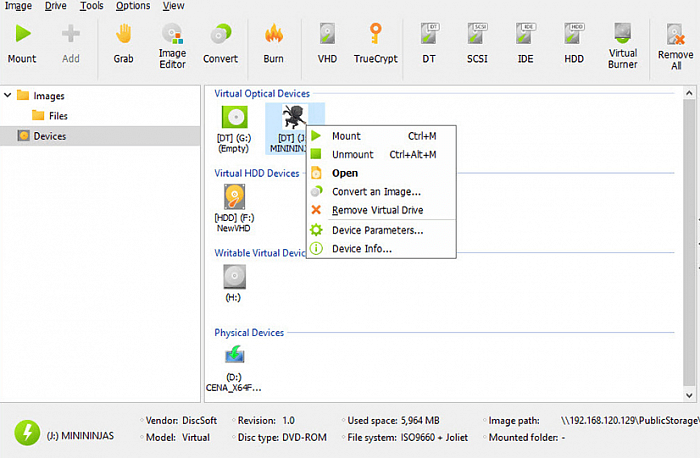Click the Disc type DVD-ROM text
This screenshot has height=458, width=700.
(282, 437)
